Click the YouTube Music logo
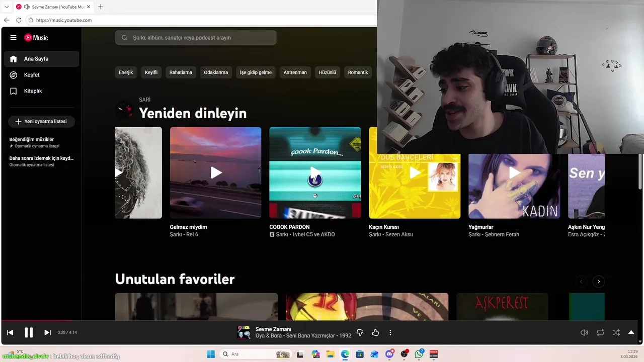The width and height of the screenshot is (644, 362). pyautogui.click(x=36, y=38)
